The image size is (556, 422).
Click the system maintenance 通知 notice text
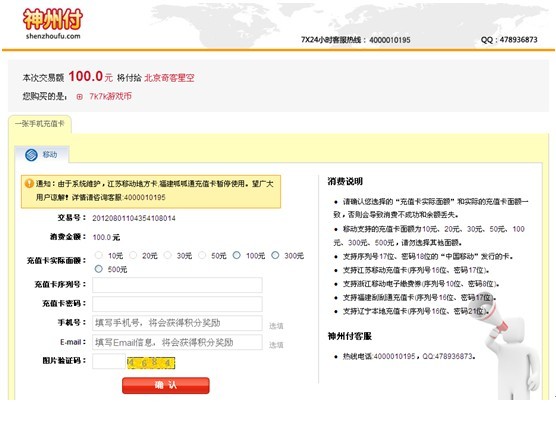point(154,190)
